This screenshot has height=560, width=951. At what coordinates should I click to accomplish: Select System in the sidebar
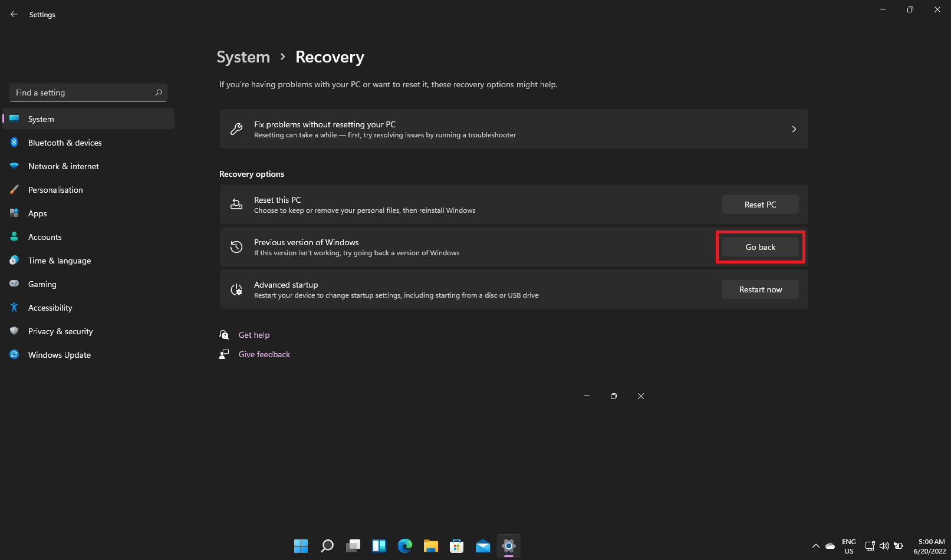click(88, 118)
